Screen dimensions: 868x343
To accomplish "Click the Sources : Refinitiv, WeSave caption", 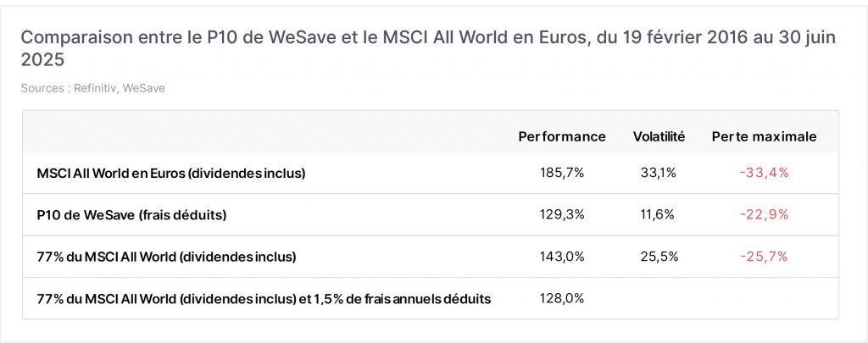I will 93,88.
